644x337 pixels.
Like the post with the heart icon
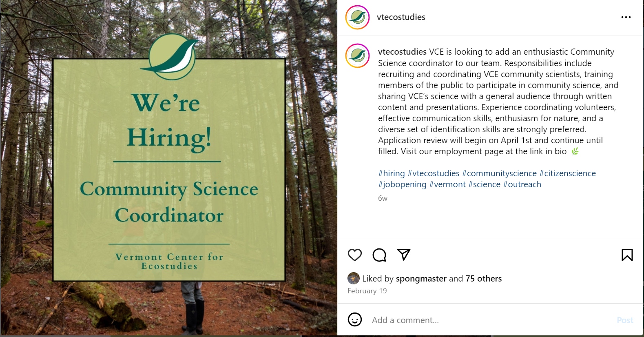355,255
